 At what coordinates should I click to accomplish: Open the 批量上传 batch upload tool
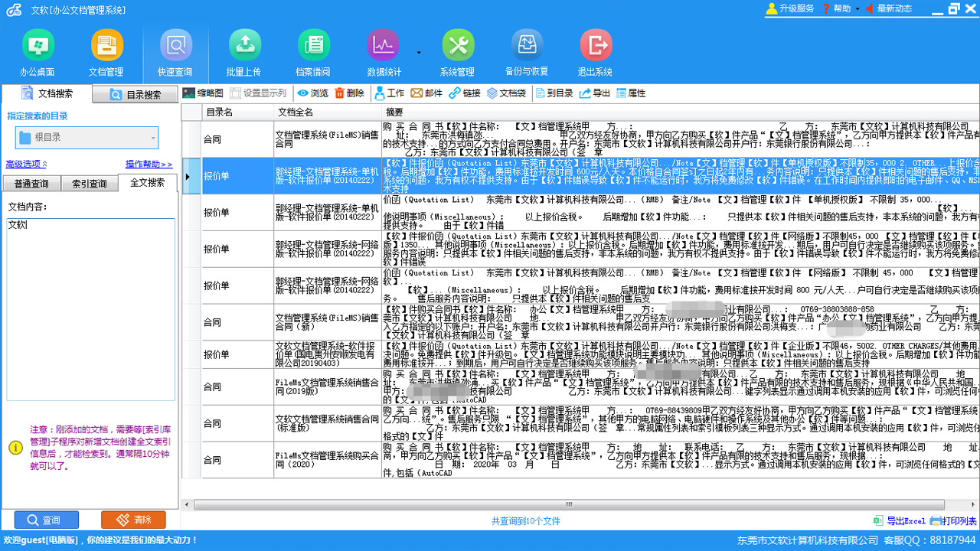tap(245, 51)
